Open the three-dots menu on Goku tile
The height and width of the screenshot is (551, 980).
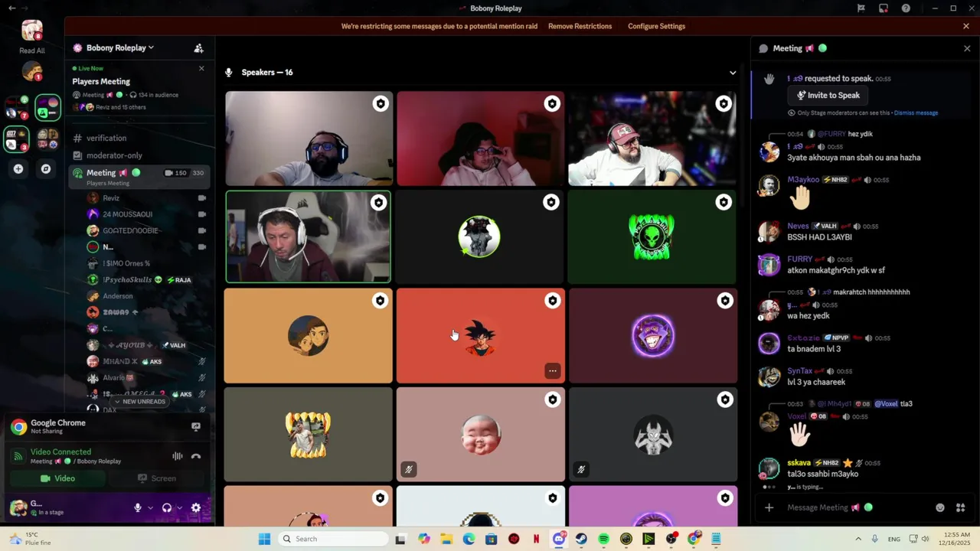coord(552,371)
